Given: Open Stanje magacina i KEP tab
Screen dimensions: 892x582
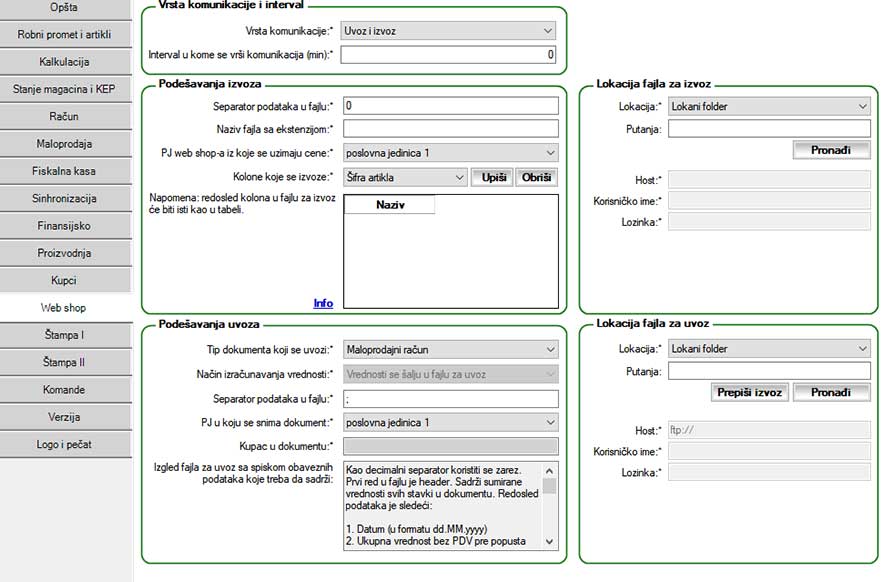Looking at the screenshot, I should 65,89.
